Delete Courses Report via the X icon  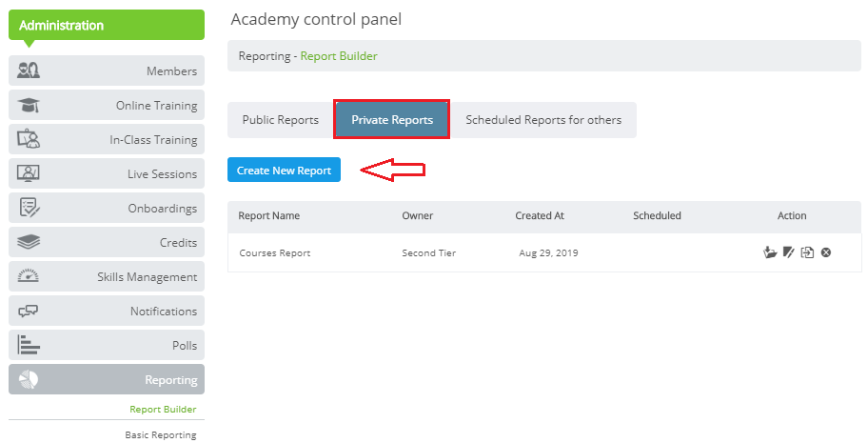coord(826,252)
